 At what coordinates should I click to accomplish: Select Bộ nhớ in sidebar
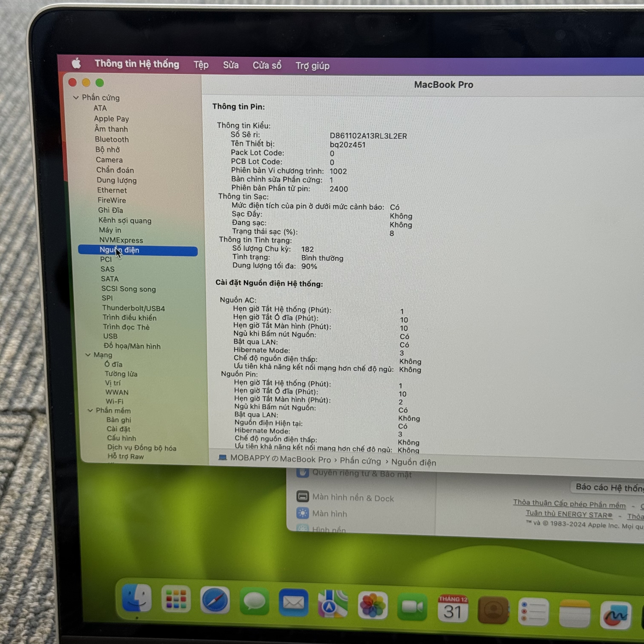pyautogui.click(x=107, y=149)
